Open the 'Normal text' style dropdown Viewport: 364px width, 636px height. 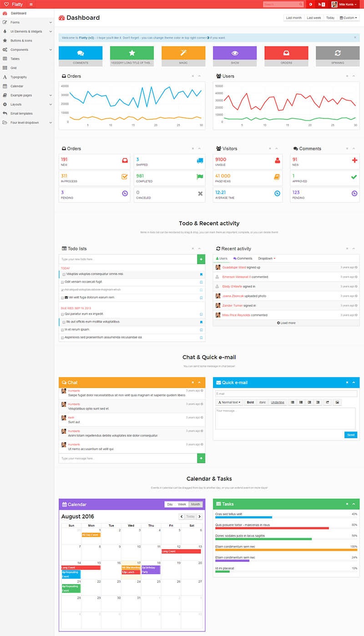pos(229,402)
